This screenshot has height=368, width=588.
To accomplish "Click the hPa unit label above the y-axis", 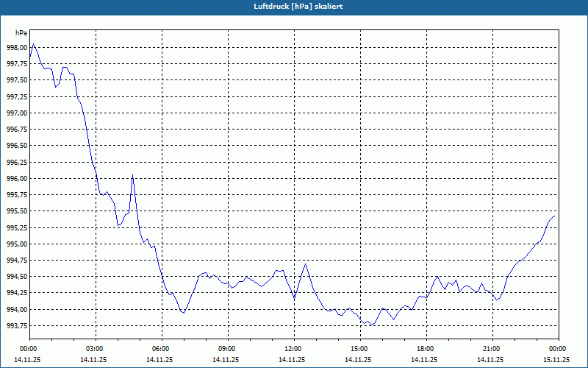I will 21,32.
